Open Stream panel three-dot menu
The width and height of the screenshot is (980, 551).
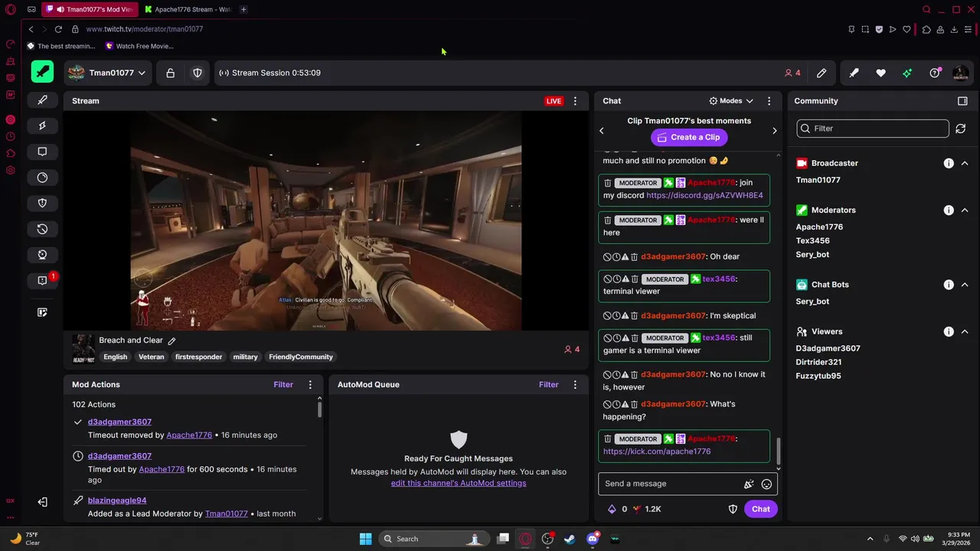(575, 101)
